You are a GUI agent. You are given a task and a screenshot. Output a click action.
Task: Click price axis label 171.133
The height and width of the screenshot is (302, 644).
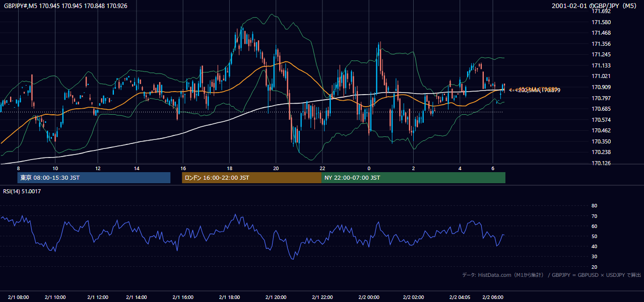(601, 65)
